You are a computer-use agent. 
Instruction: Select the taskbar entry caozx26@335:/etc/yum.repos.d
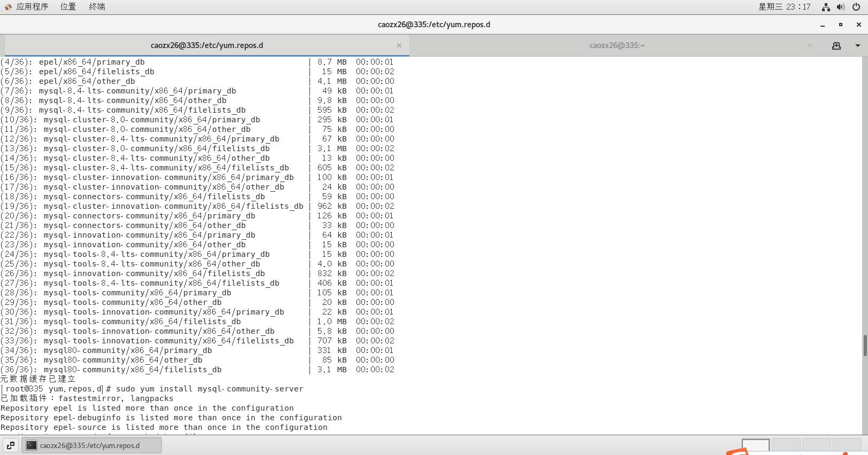point(91,445)
